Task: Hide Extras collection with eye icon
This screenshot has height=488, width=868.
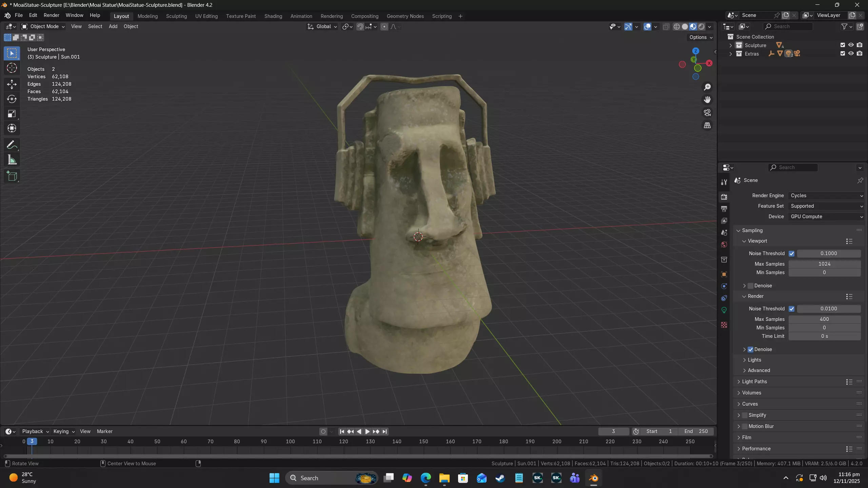Action: (851, 54)
